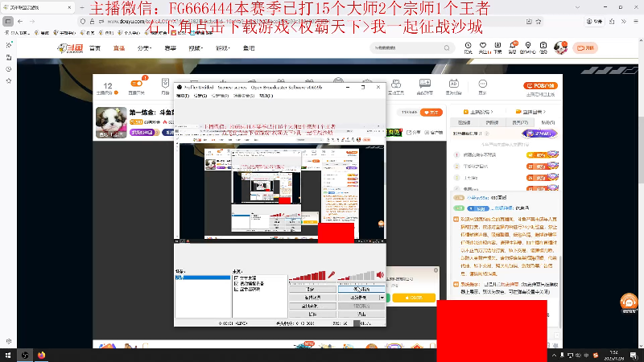Open the user avatar in Douyu header
This screenshot has height=362, width=644.
pos(560,47)
